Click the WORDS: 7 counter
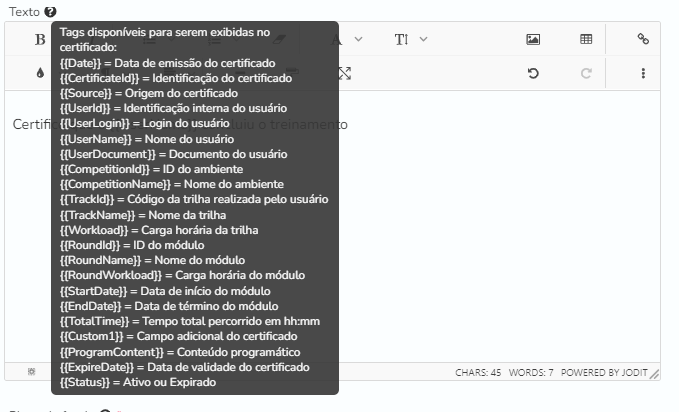This screenshot has width=679, height=412. point(531,373)
